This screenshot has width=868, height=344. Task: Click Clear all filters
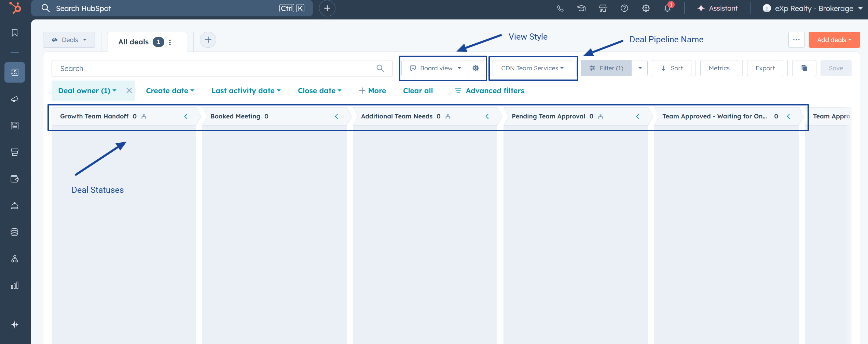pos(418,91)
